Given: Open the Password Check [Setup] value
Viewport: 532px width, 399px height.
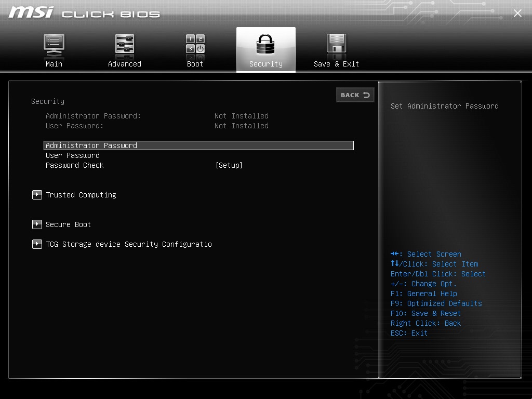Looking at the screenshot, I should tap(229, 165).
